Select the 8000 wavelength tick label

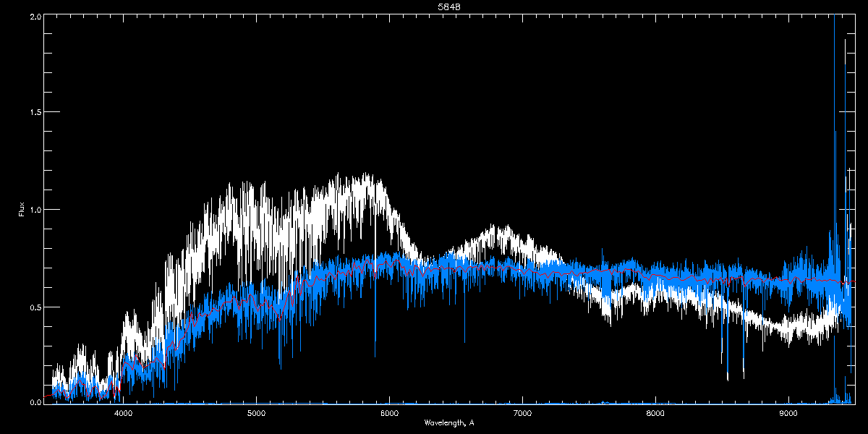point(655,414)
